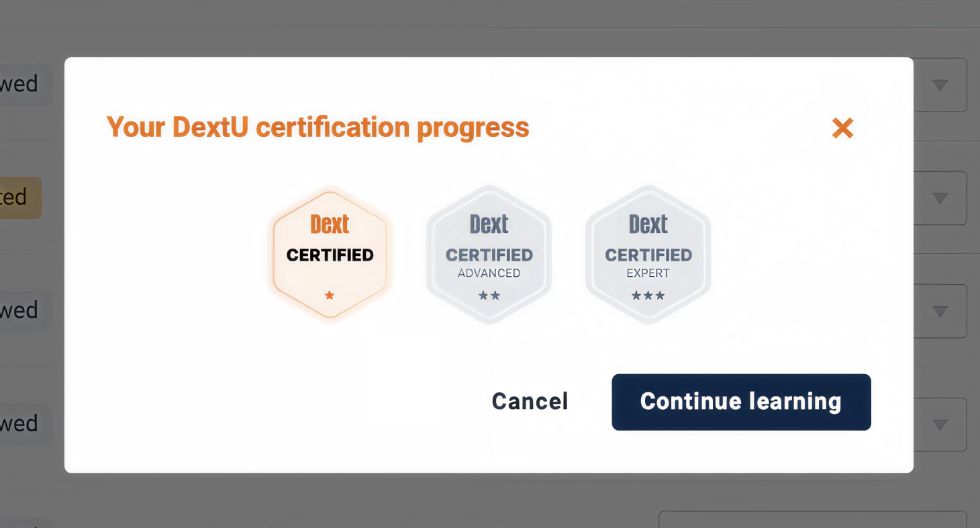This screenshot has width=980, height=528.
Task: Click the Cancel button
Action: tap(530, 402)
